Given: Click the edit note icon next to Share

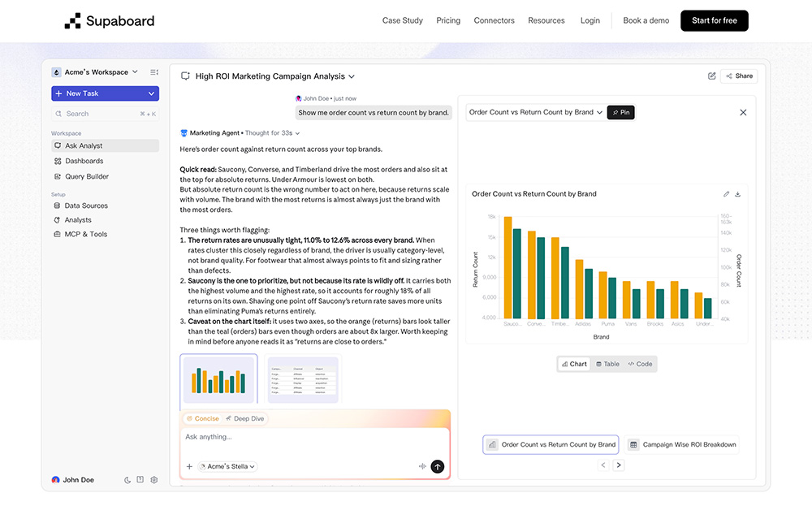Looking at the screenshot, I should coord(711,76).
